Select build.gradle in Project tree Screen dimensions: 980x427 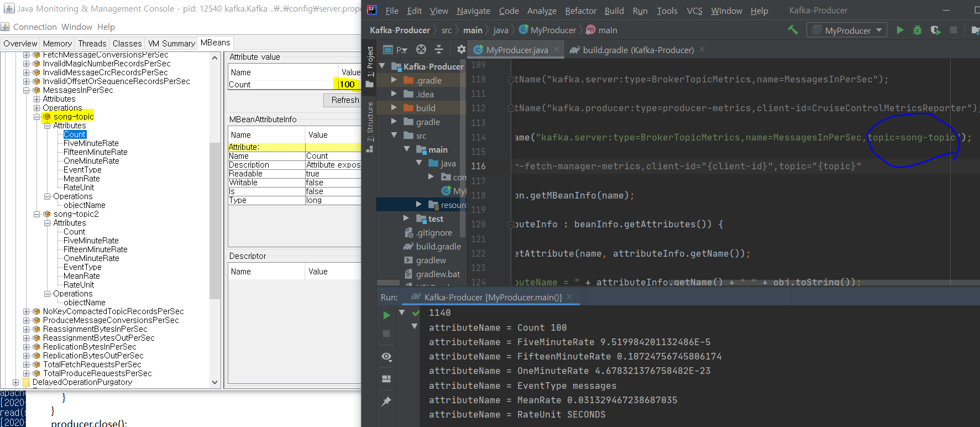[438, 246]
